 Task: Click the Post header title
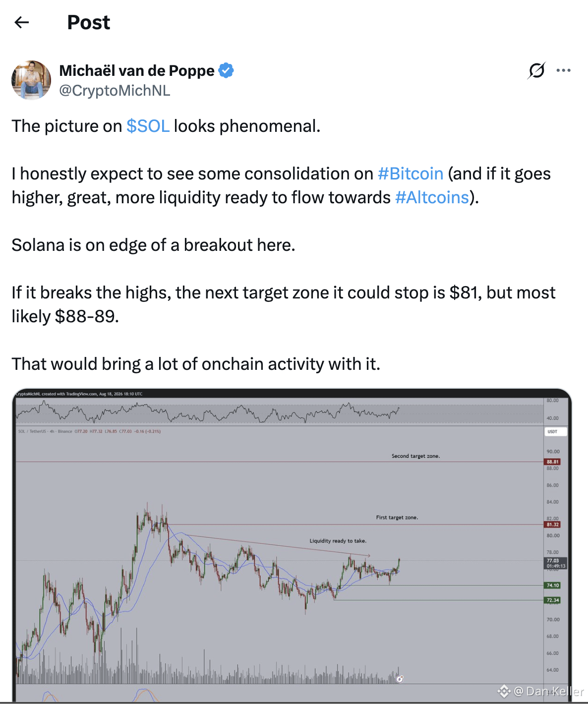click(x=89, y=22)
